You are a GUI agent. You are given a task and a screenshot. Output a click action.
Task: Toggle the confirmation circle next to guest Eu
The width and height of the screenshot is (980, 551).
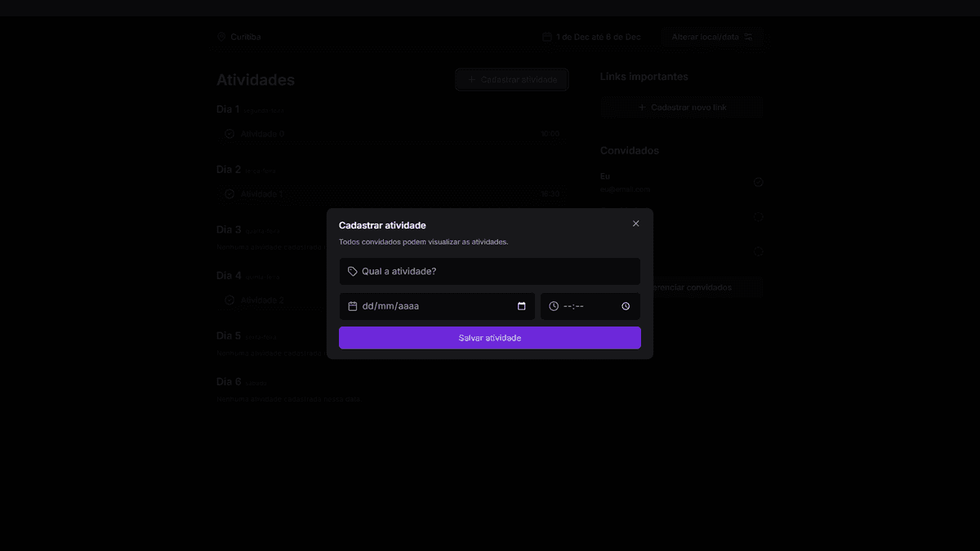click(758, 181)
